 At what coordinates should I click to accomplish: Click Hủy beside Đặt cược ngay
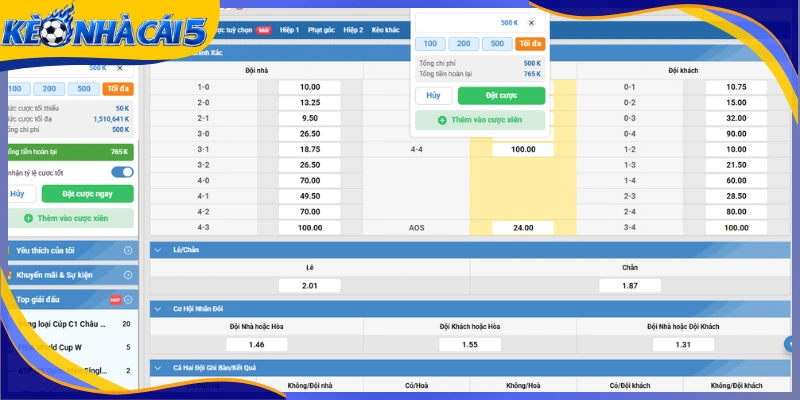tap(20, 194)
